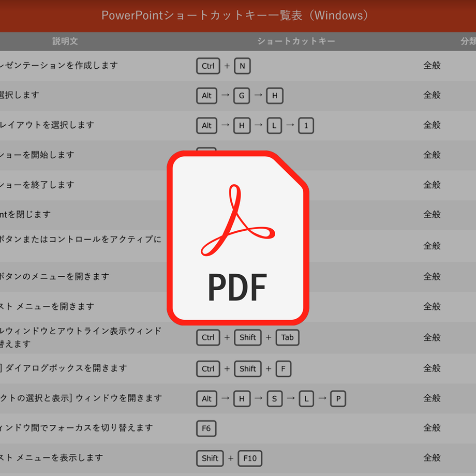The image size is (476, 476).
Task: Select the 説明文 column header
Action: (65, 41)
